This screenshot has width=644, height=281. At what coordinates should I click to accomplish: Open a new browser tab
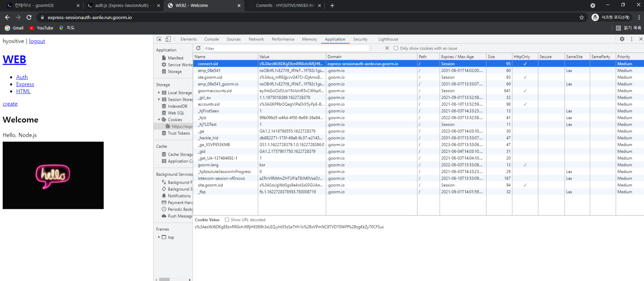pyautogui.click(x=332, y=5)
